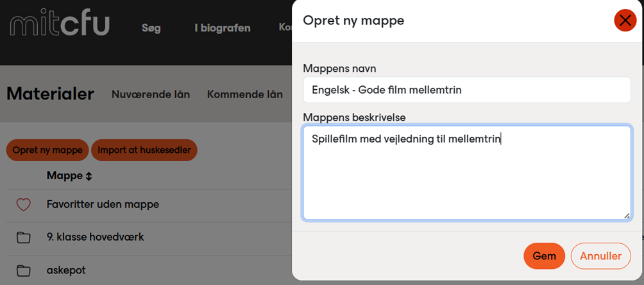Click the textarea resize handle corner

point(626,216)
